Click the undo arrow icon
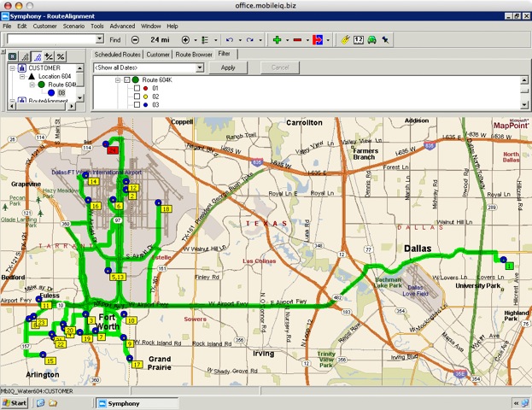This screenshot has height=410, width=532. point(229,40)
